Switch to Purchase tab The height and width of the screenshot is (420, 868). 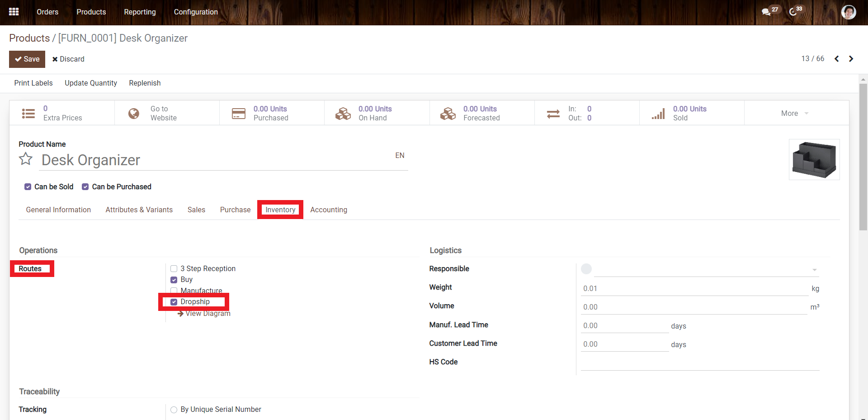pos(235,210)
